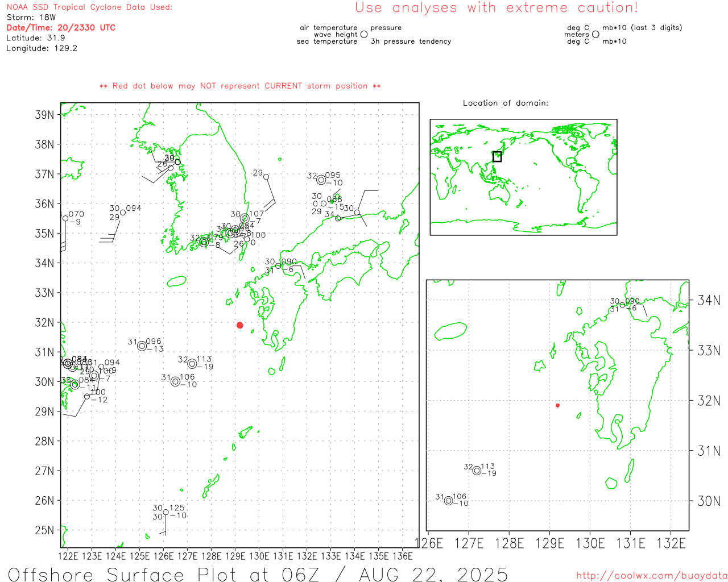Click the 30N label on inset map axis
Screen dimensions: 728x582
[x=709, y=501]
